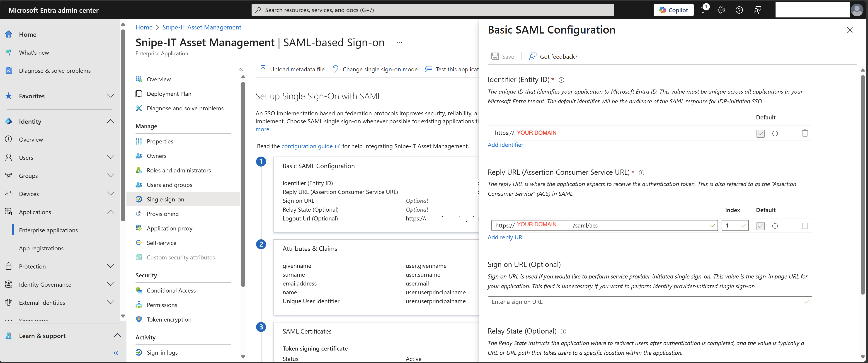Click info icon beside Identifier default checkbox
The height and width of the screenshot is (363, 868).
pos(775,133)
